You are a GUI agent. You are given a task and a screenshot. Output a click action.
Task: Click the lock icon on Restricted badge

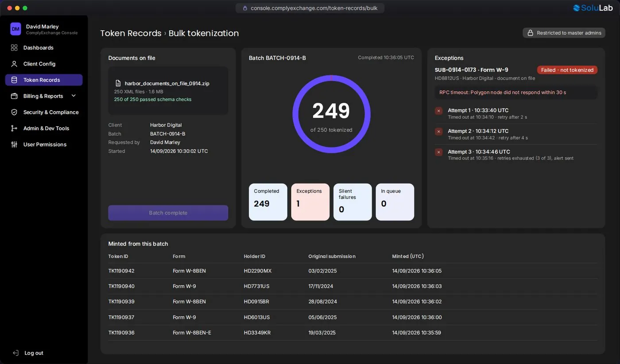click(530, 33)
